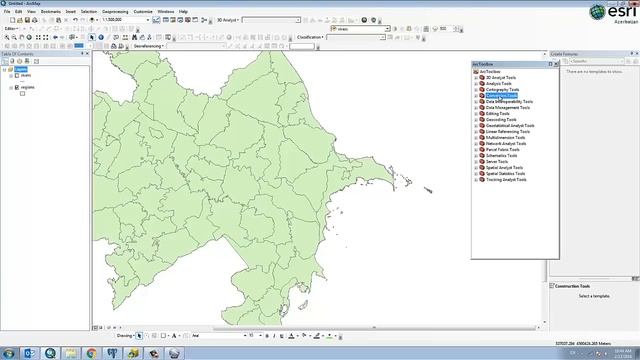Screen dimensions: 640x360
Task: Click Options icon in Table Of Contents toolbar
Action: tap(36, 61)
